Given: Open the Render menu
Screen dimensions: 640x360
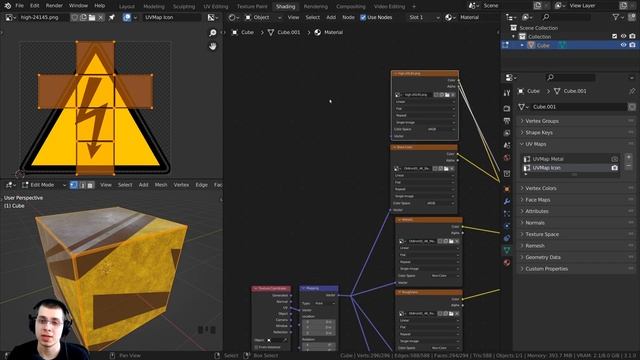Looking at the screenshot, I should point(54,6).
